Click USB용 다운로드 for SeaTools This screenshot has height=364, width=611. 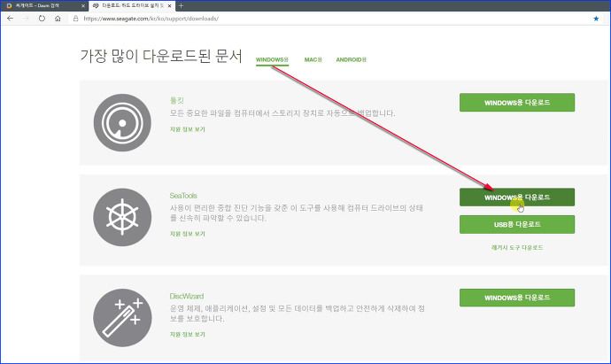(517, 224)
